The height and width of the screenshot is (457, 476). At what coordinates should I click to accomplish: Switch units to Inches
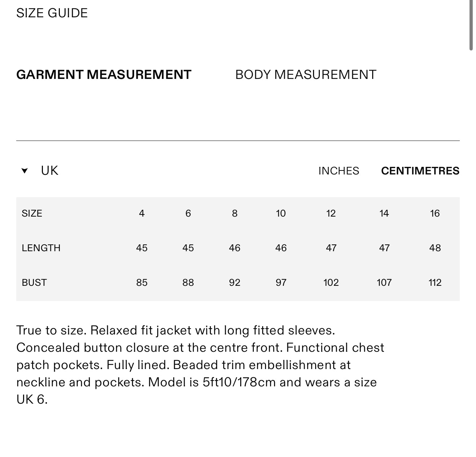(x=339, y=171)
